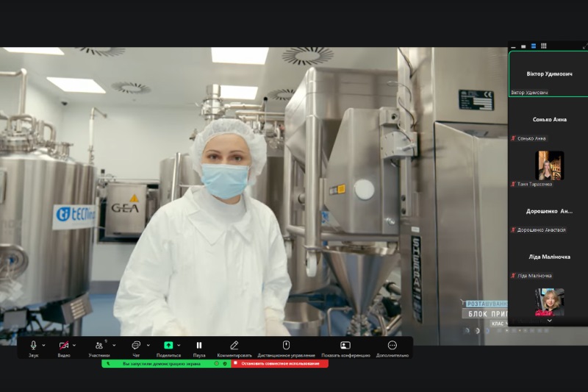
Task: Click the green sharing status banner
Action: pos(166,363)
